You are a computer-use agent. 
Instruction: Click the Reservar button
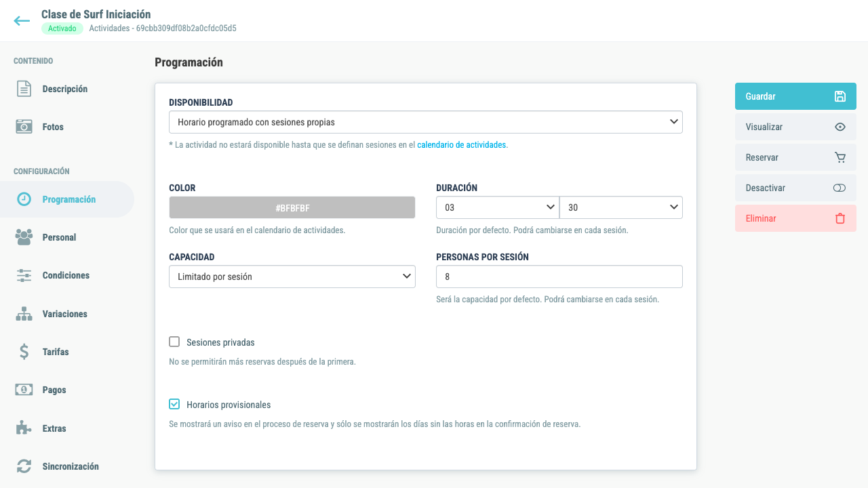point(795,157)
